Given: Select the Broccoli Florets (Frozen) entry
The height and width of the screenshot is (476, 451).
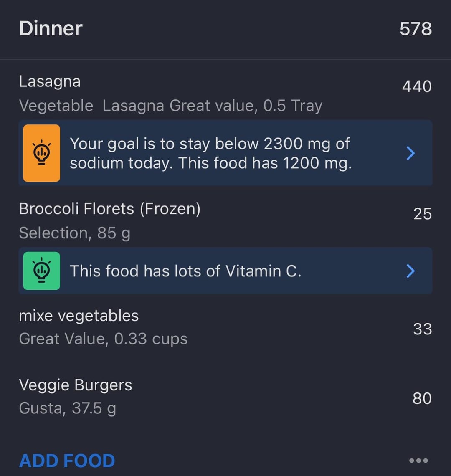Looking at the screenshot, I should pyautogui.click(x=109, y=209).
